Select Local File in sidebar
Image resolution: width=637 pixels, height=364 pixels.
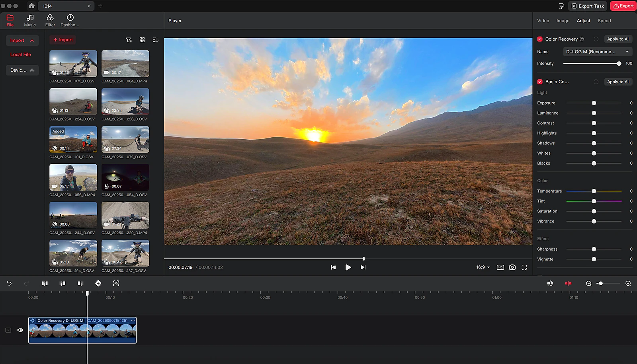point(21,55)
